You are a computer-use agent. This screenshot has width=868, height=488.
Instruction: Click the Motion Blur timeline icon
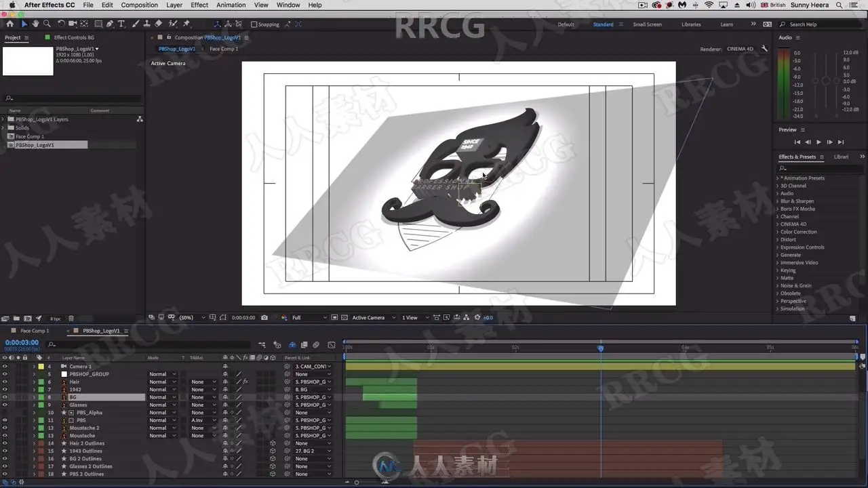click(x=316, y=345)
